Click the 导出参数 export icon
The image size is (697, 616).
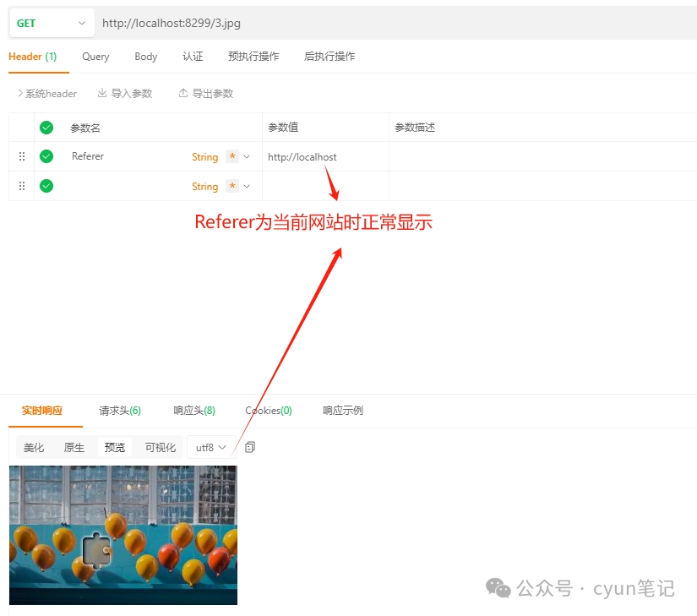pyautogui.click(x=183, y=93)
